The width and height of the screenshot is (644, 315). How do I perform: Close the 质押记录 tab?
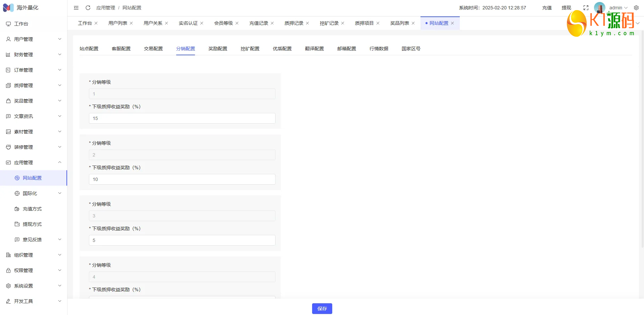(x=307, y=23)
